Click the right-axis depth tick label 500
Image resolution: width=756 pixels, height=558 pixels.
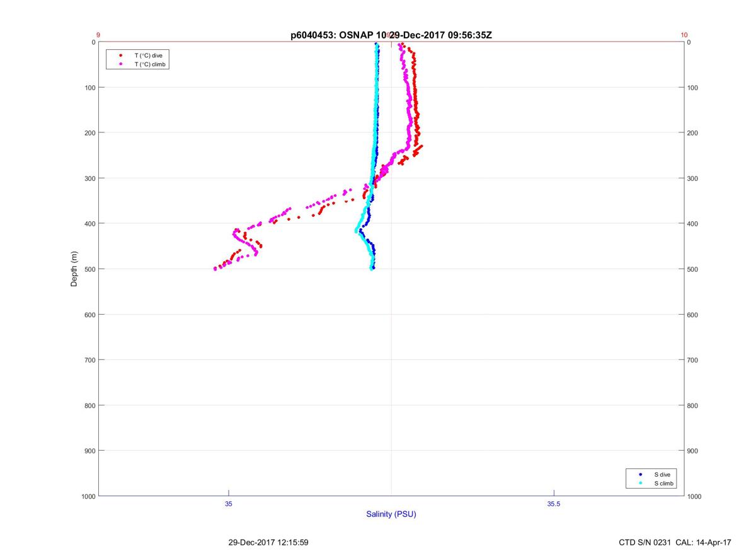coord(693,269)
